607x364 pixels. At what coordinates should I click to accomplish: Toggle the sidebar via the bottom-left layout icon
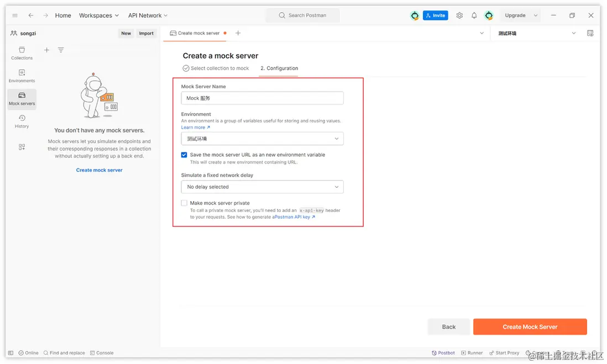pos(11,353)
